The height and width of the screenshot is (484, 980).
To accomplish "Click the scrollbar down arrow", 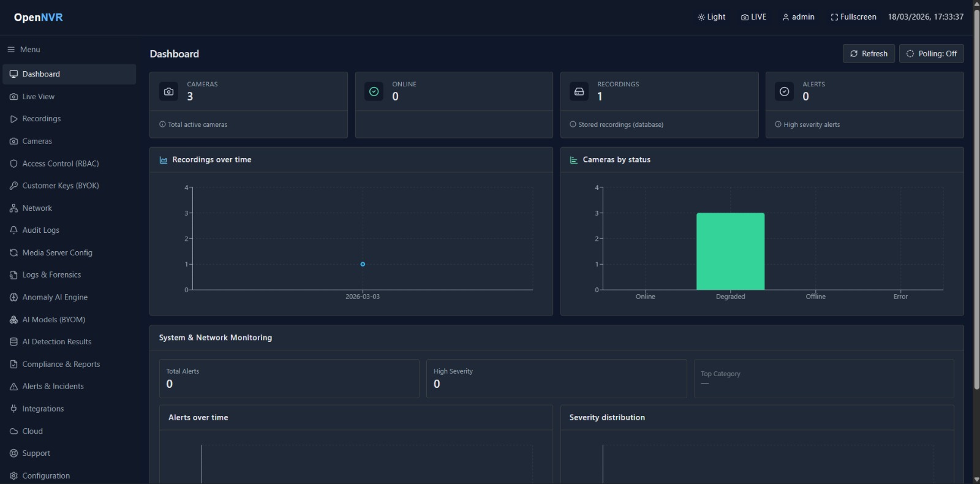I will coord(976,479).
